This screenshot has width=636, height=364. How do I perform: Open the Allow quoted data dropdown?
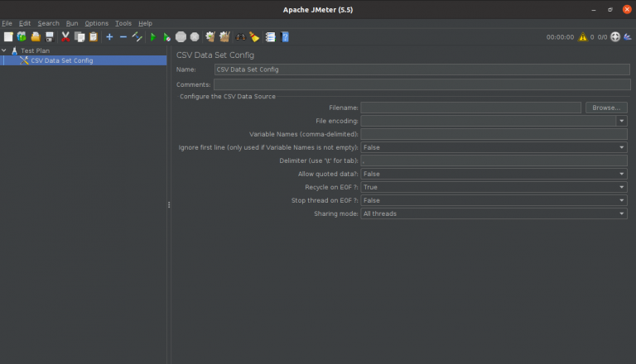coord(494,174)
